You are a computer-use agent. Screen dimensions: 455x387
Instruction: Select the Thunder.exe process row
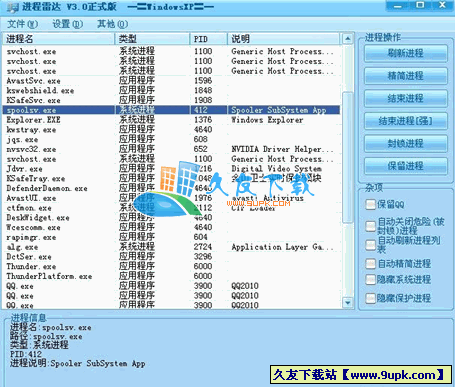click(x=171, y=267)
